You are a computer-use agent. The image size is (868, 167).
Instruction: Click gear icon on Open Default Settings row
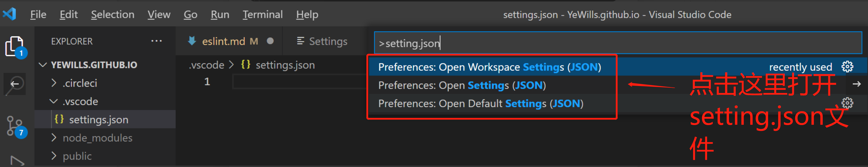pyautogui.click(x=847, y=103)
